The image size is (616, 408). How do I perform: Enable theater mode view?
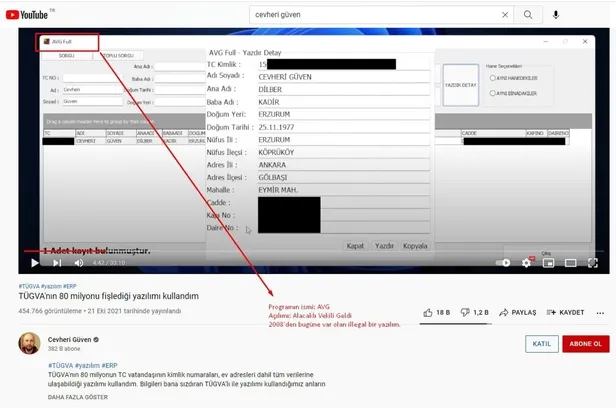[570, 263]
